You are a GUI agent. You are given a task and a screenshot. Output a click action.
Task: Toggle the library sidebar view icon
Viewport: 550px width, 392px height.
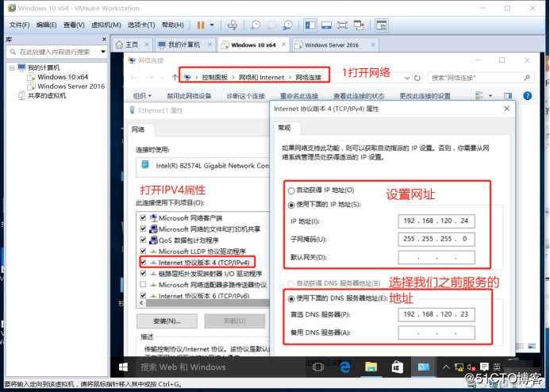[x=310, y=25]
